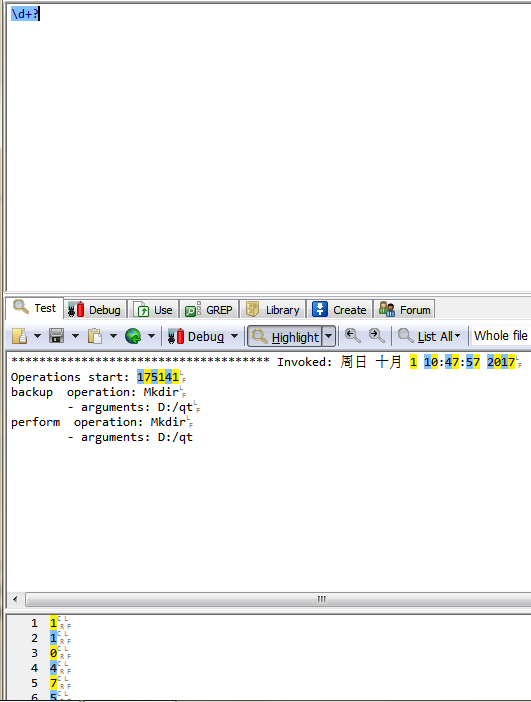The image size is (531, 702).
Task: Expand the new file dropdown arrow
Action: [38, 336]
